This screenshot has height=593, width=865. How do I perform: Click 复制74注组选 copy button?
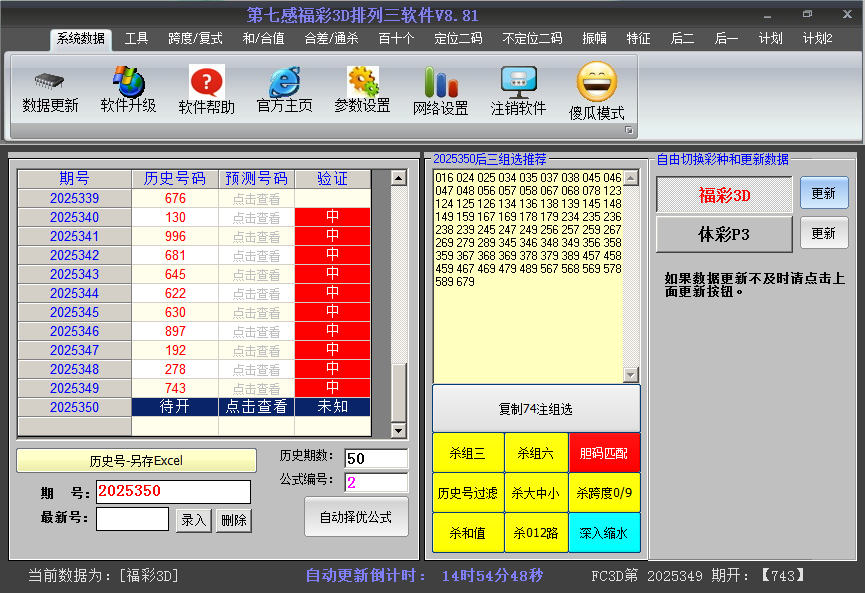pos(536,408)
